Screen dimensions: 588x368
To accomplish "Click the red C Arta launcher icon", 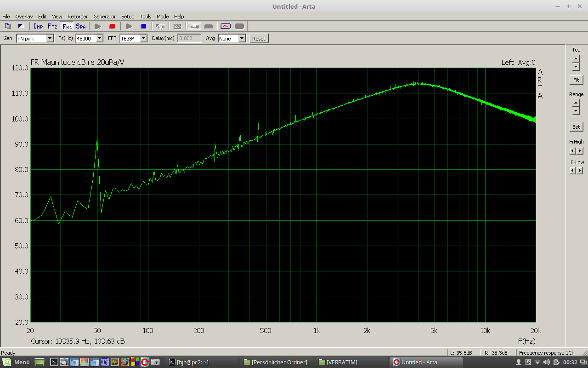I will click(145, 362).
